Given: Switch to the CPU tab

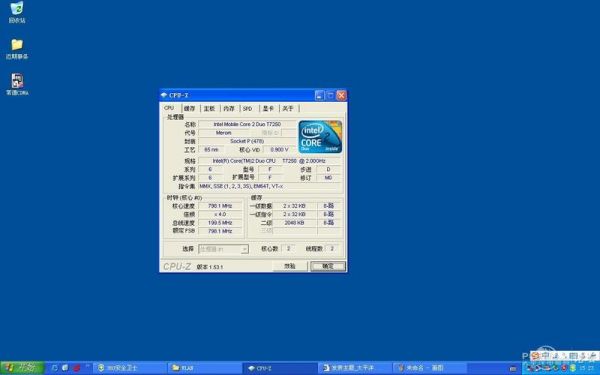Looking at the screenshot, I should pos(169,108).
